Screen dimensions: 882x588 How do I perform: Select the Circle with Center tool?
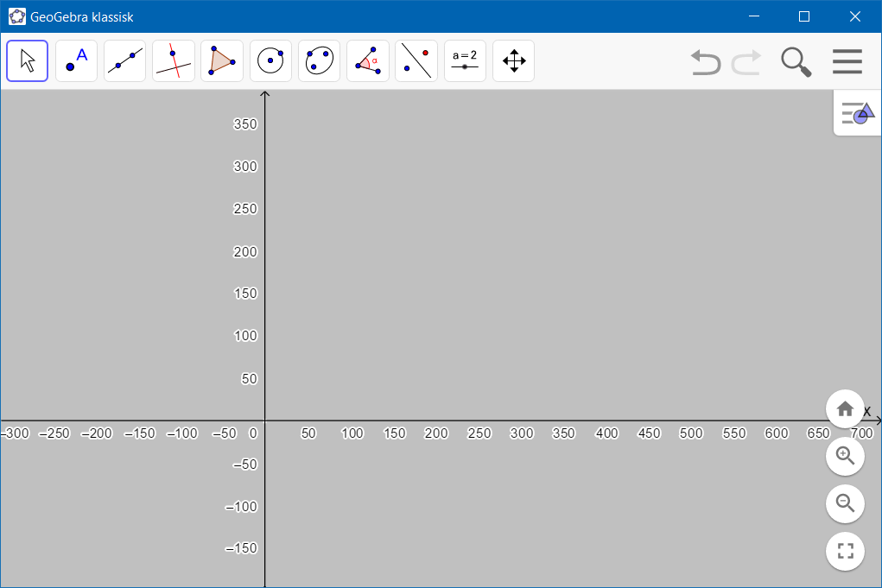[270, 60]
